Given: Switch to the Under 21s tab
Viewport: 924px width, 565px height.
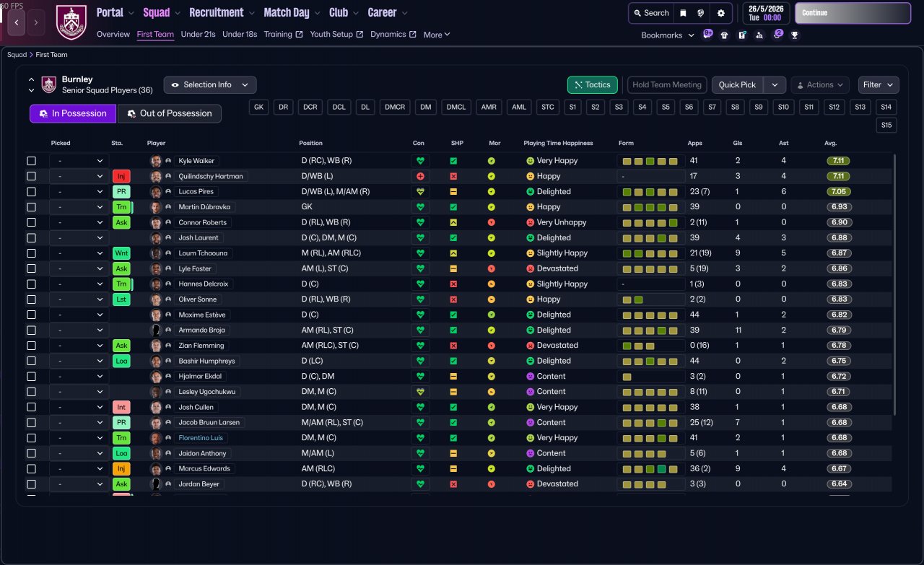Looking at the screenshot, I should [198, 35].
